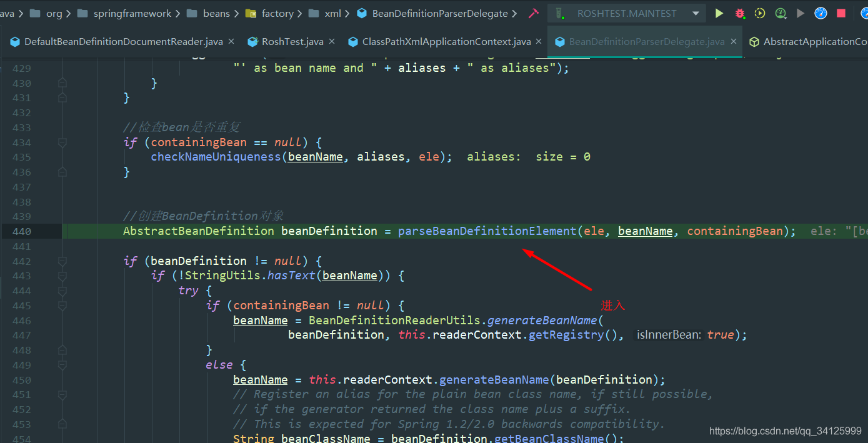Click the DefaultBeanDefinitionDocumentReader.java tab class icon

click(x=15, y=42)
